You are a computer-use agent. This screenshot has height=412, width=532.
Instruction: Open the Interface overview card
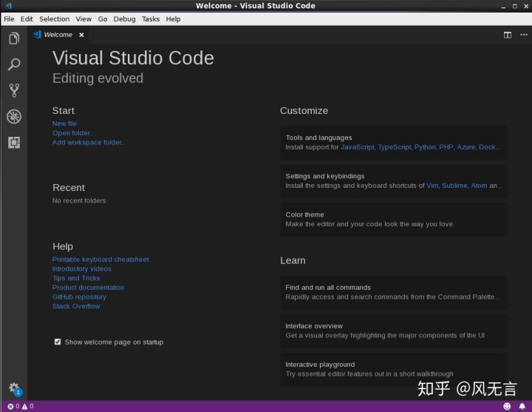coord(394,331)
